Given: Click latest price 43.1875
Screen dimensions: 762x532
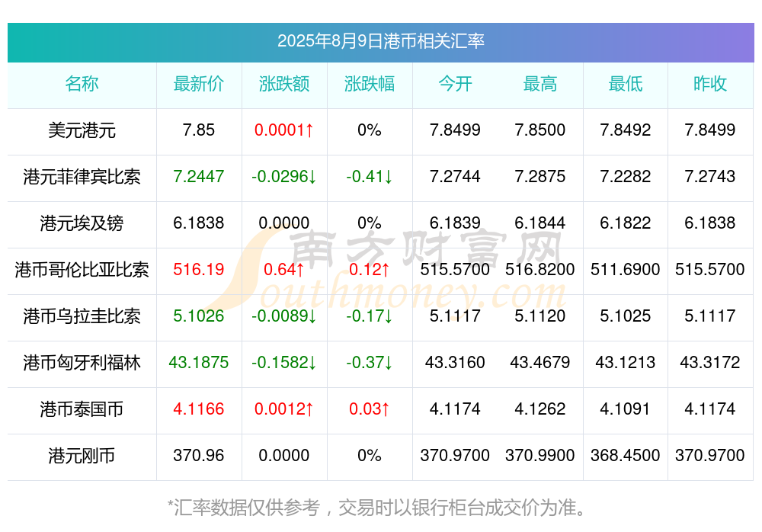Looking at the screenshot, I should pyautogui.click(x=199, y=362).
